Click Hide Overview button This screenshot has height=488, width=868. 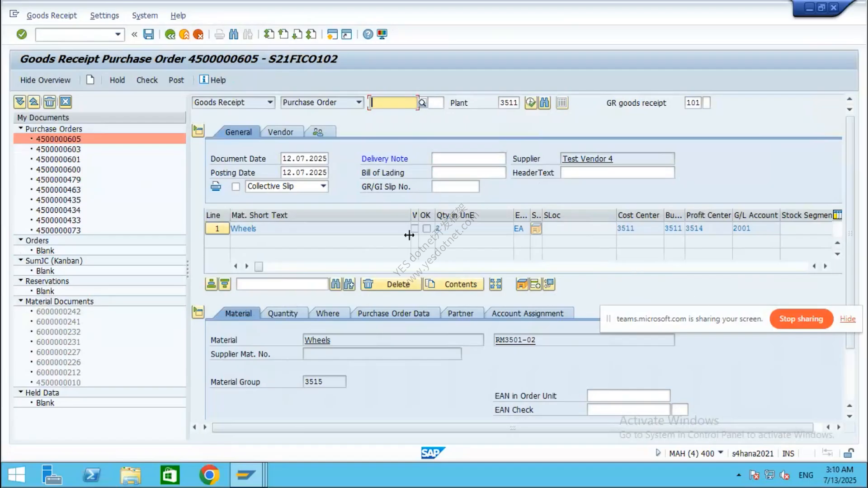pyautogui.click(x=45, y=80)
